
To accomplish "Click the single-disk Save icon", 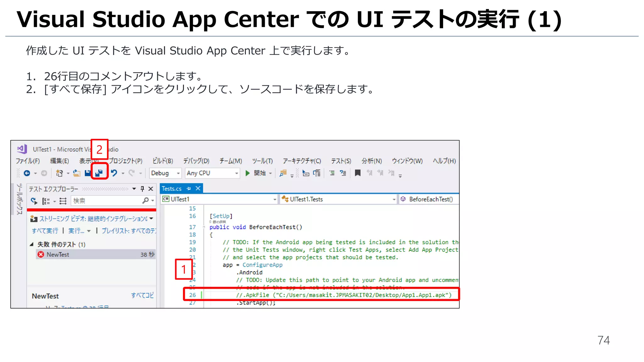I will point(88,173).
